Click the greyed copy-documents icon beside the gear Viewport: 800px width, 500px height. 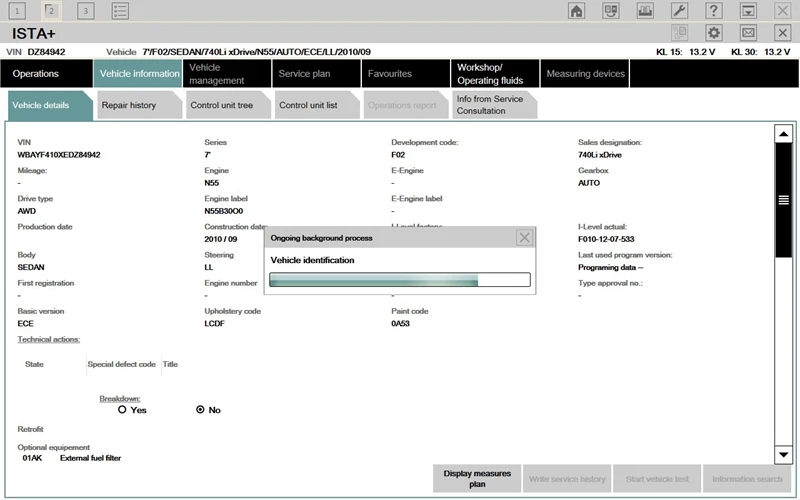coord(680,33)
